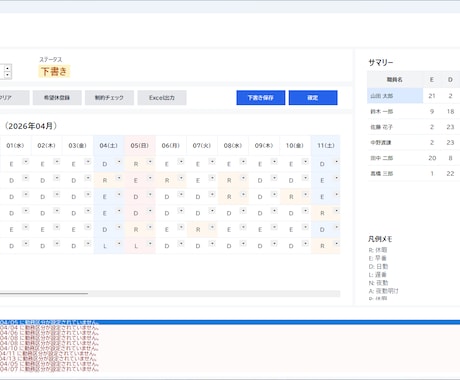Select the 08(水) date header
This screenshot has height=380, width=460.
[233, 146]
